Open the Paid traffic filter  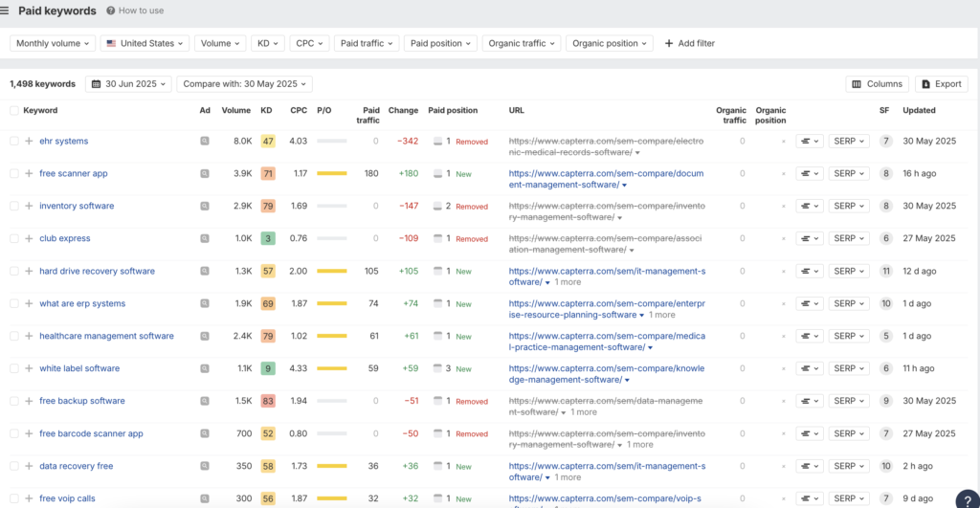pos(367,43)
